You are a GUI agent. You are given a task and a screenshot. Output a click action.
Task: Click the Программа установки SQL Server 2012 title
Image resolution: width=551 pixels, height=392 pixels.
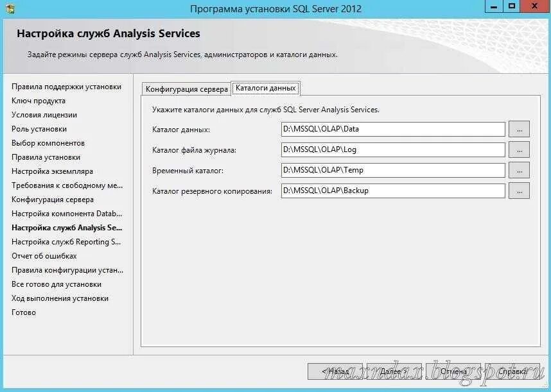point(276,9)
